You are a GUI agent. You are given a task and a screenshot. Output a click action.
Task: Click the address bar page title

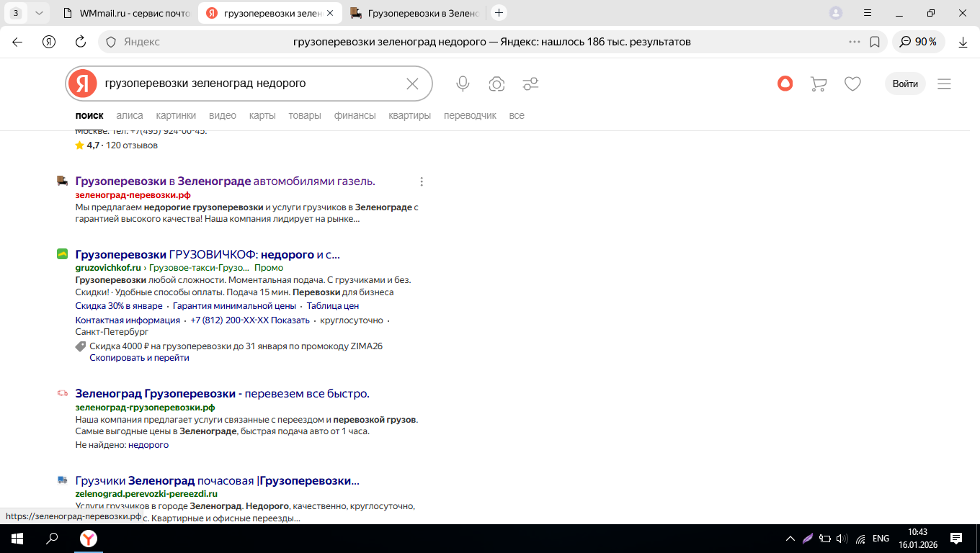tap(492, 42)
